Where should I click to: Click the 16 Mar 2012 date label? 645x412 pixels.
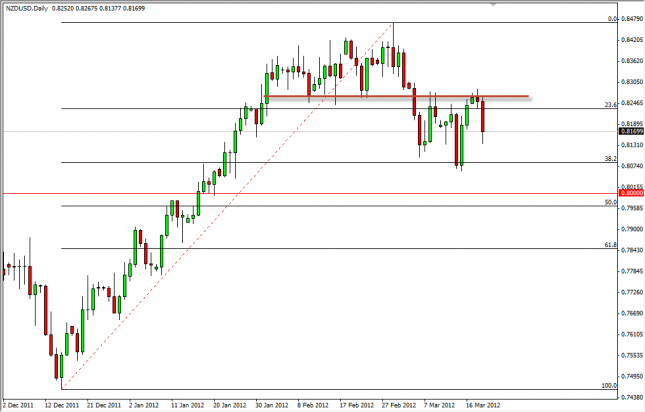point(483,405)
